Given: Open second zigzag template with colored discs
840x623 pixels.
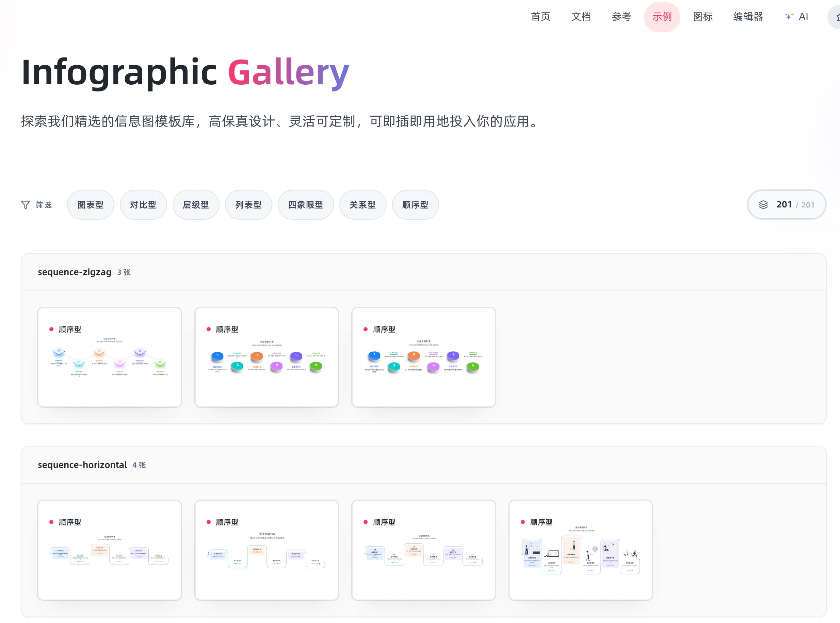Looking at the screenshot, I should 266,357.
